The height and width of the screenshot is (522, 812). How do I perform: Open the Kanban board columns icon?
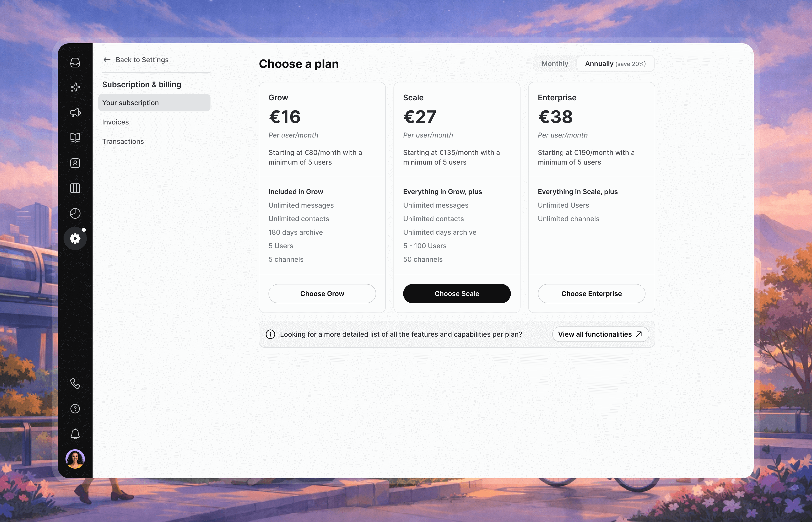point(75,188)
